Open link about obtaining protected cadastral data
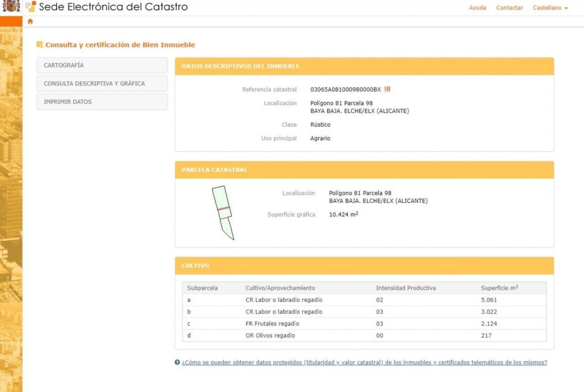The image size is (584, 392). point(364,363)
